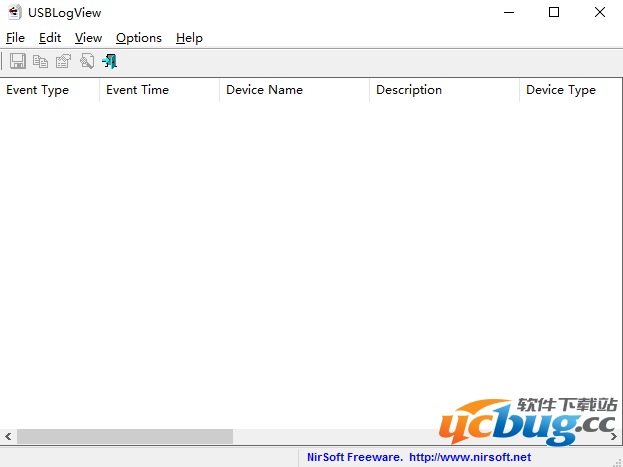Image resolution: width=623 pixels, height=467 pixels.
Task: Click the horizontal scrollbar right arrow
Action: click(x=613, y=437)
